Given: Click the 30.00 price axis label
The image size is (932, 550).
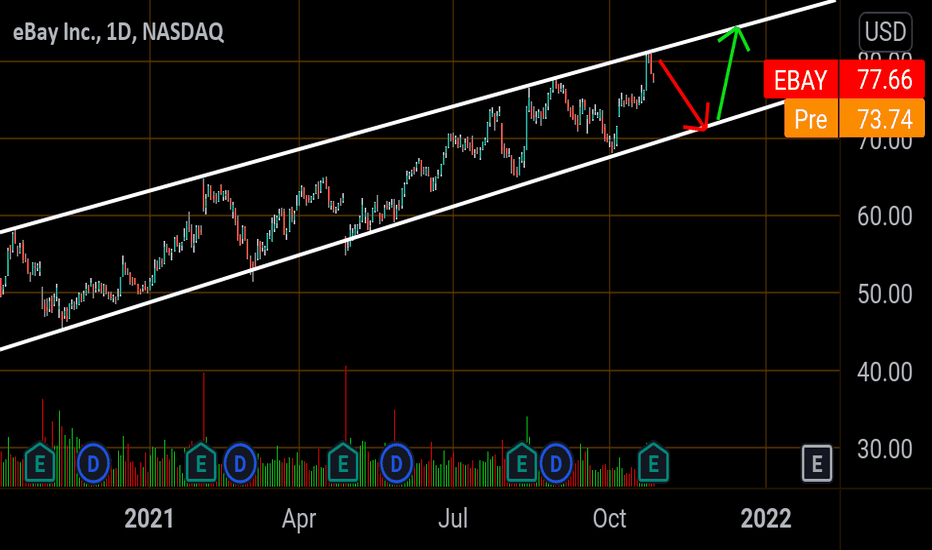Looking at the screenshot, I should [x=884, y=450].
